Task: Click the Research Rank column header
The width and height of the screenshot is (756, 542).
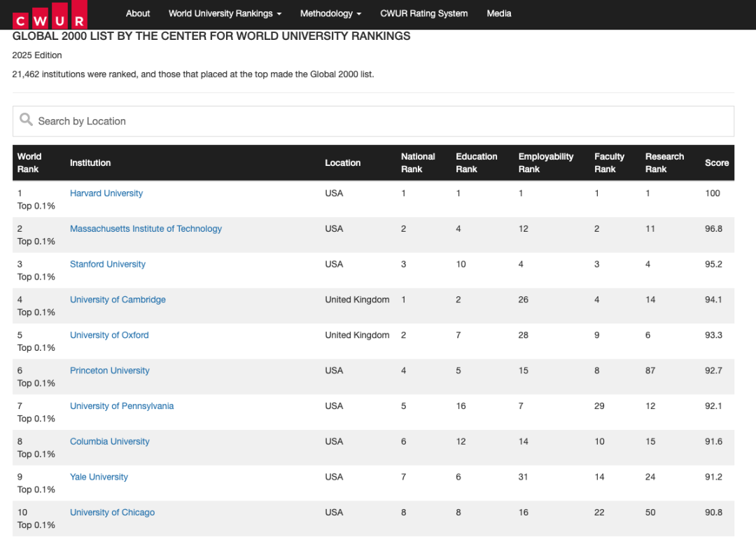Action: 664,163
